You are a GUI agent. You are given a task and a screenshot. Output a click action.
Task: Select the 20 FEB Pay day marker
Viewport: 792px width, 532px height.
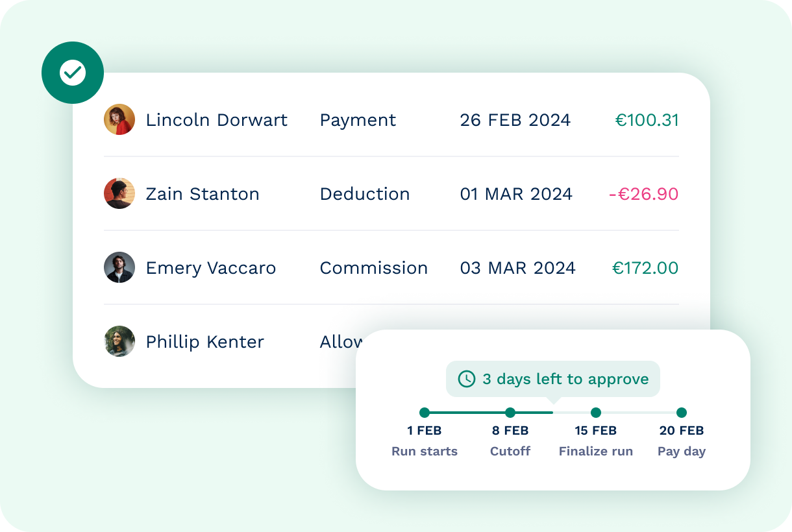682,413
